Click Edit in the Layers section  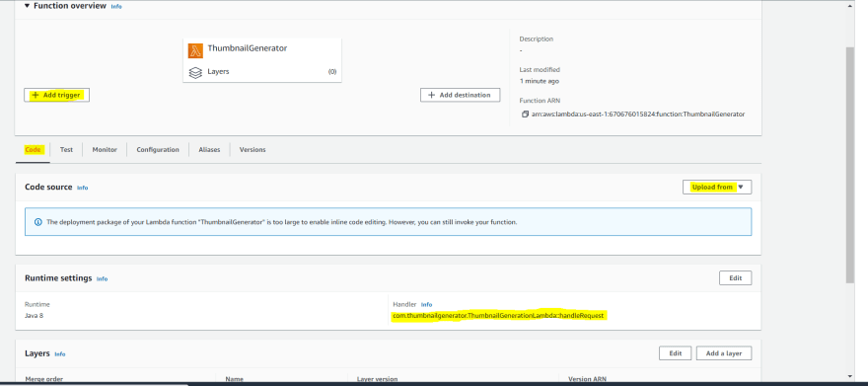tap(676, 353)
